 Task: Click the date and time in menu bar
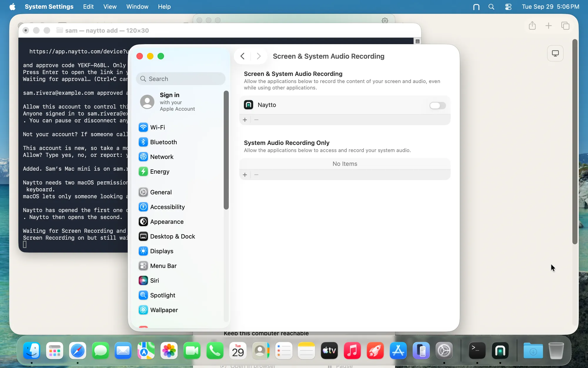tap(550, 6)
